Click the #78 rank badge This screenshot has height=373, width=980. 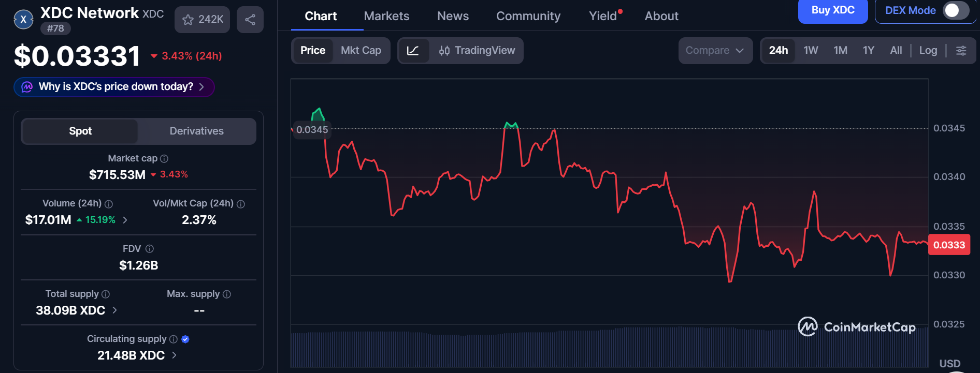point(55,28)
